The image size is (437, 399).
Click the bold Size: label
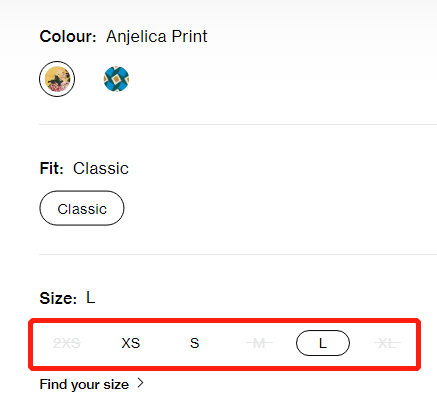tap(58, 298)
